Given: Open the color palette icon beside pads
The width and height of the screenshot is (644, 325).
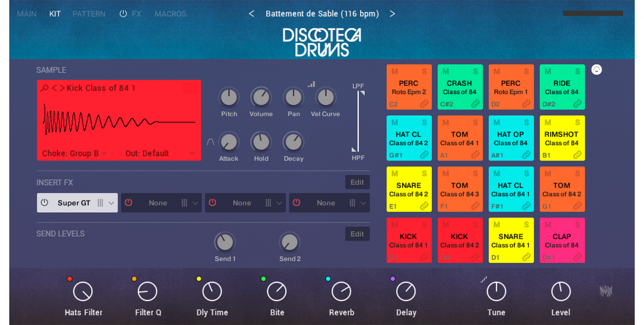Looking at the screenshot, I should pyautogui.click(x=597, y=70).
